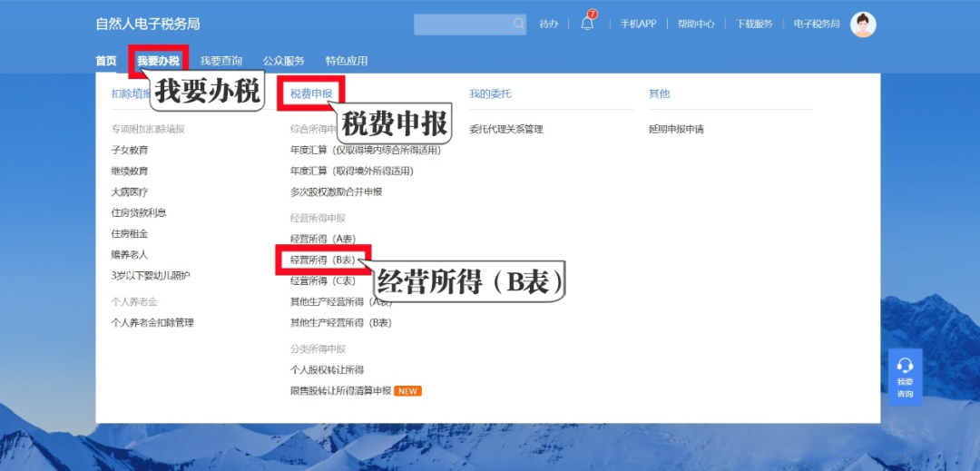
Task: Switch to the 首页 tab
Action: [x=106, y=61]
